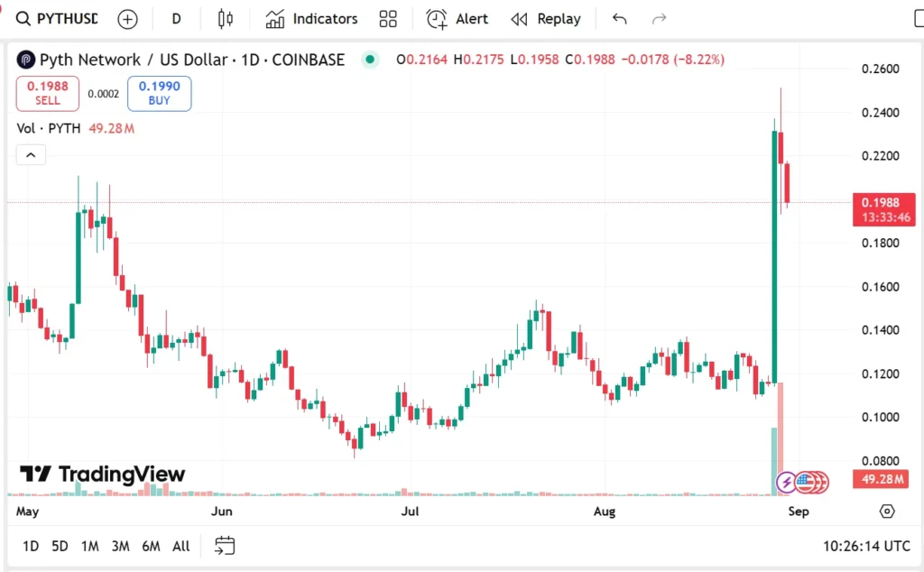
Task: Create a new Alert
Action: click(x=457, y=19)
